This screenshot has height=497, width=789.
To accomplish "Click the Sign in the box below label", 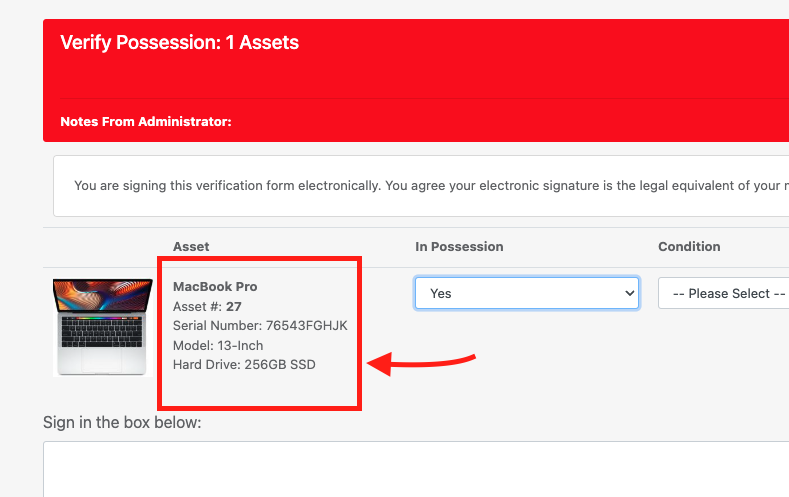I will pyautogui.click(x=122, y=423).
